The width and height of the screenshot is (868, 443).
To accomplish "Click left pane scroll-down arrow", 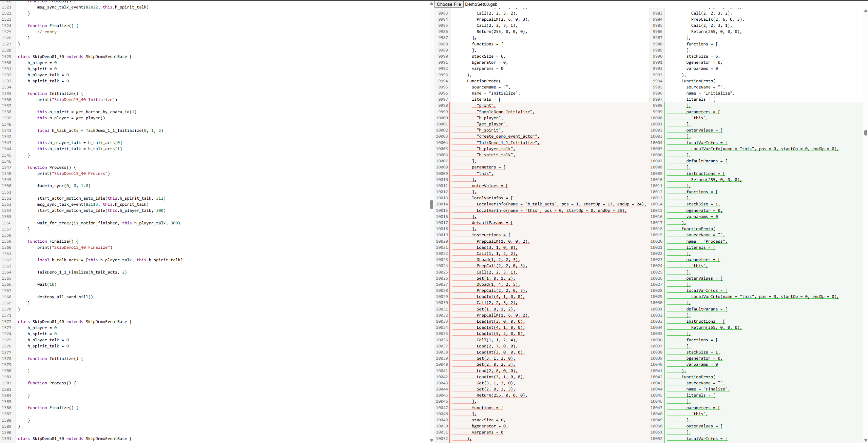I will [x=431, y=440].
